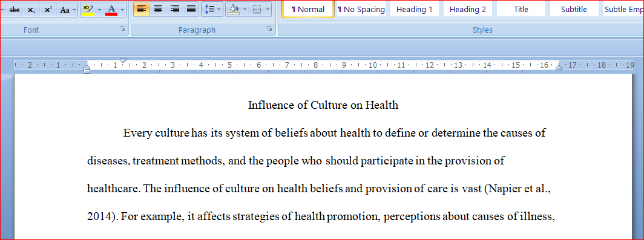Click the word 'diseases' in the document

click(108, 161)
